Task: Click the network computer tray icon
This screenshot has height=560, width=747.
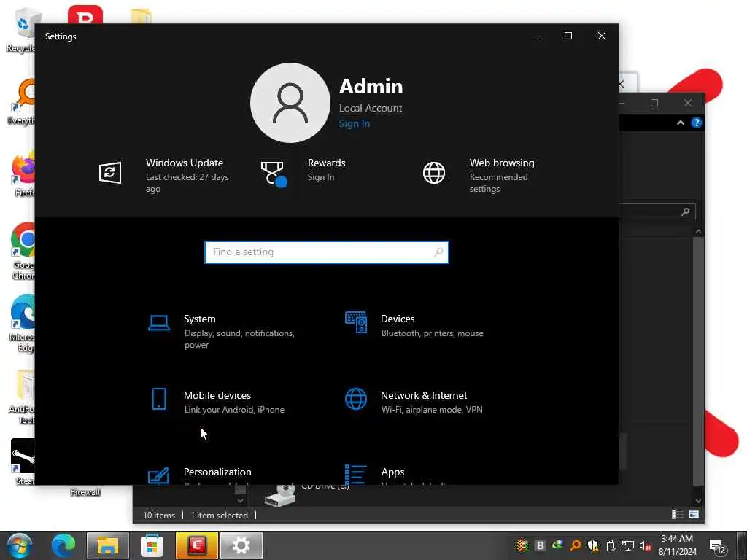Action: tap(628, 545)
